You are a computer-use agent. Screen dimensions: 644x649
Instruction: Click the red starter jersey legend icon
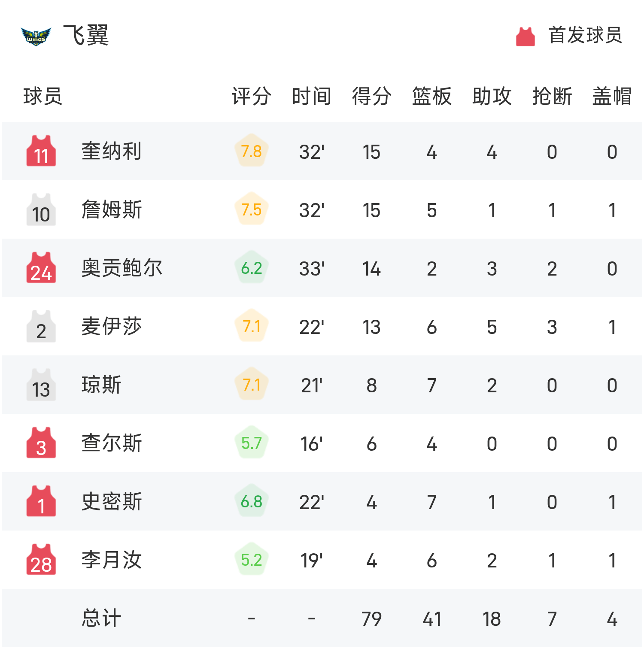click(525, 36)
